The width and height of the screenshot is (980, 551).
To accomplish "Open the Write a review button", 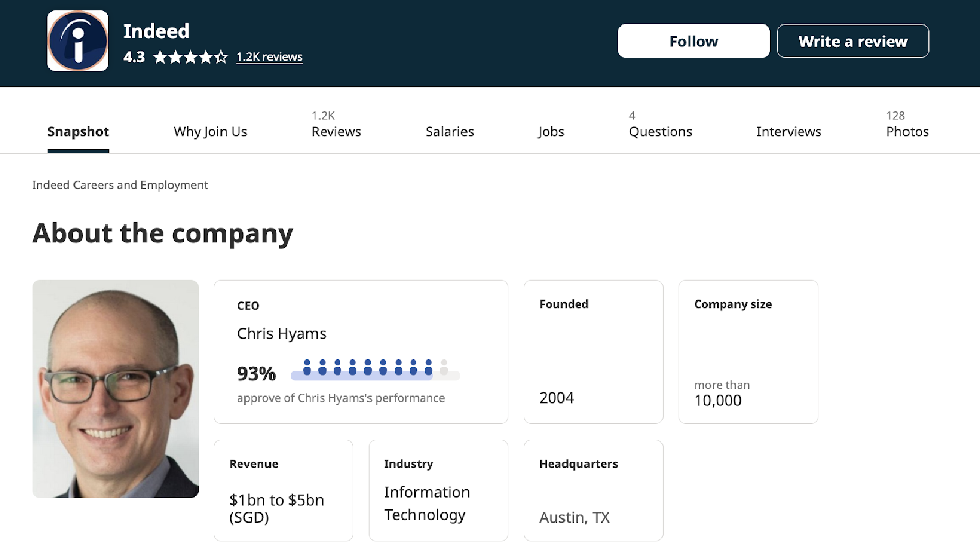I will click(x=853, y=41).
